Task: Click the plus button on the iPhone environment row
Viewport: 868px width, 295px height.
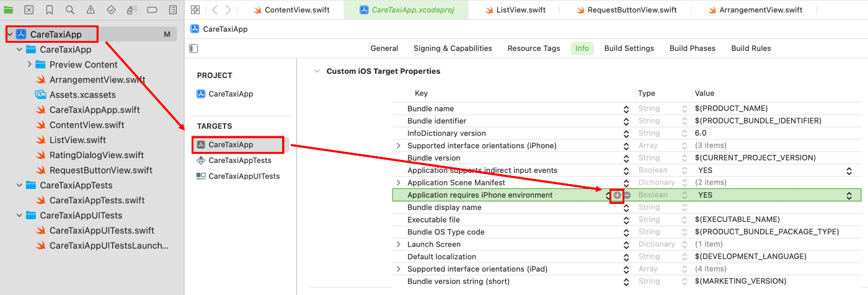Action: pyautogui.click(x=617, y=195)
